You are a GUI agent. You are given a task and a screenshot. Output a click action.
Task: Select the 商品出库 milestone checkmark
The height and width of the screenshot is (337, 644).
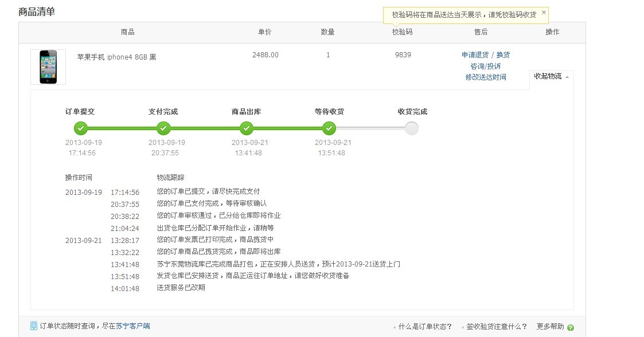pos(246,128)
